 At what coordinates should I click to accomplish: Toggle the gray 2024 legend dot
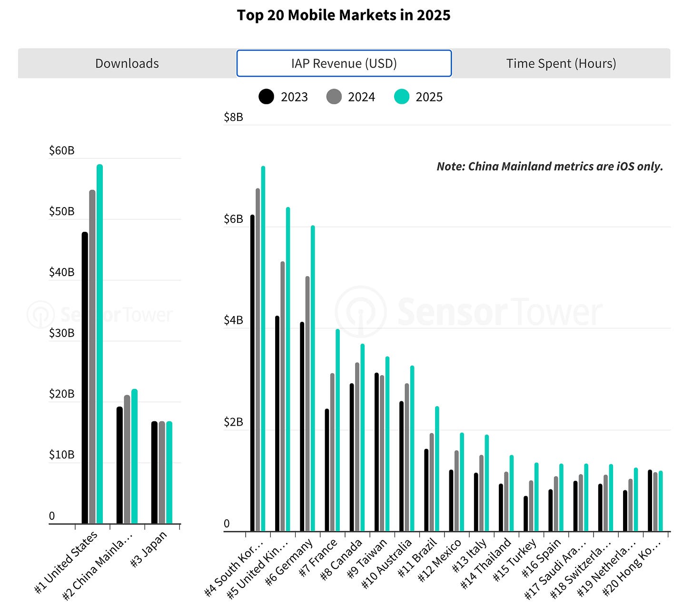pyautogui.click(x=334, y=97)
